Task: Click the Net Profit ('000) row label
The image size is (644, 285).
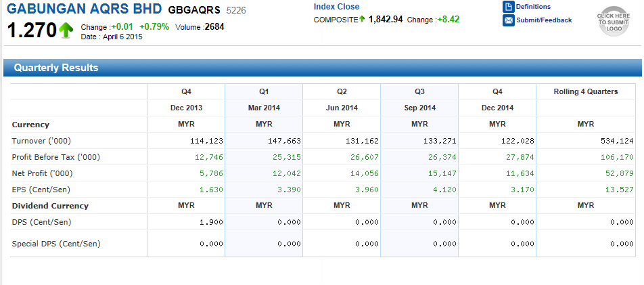Action: tap(43, 173)
